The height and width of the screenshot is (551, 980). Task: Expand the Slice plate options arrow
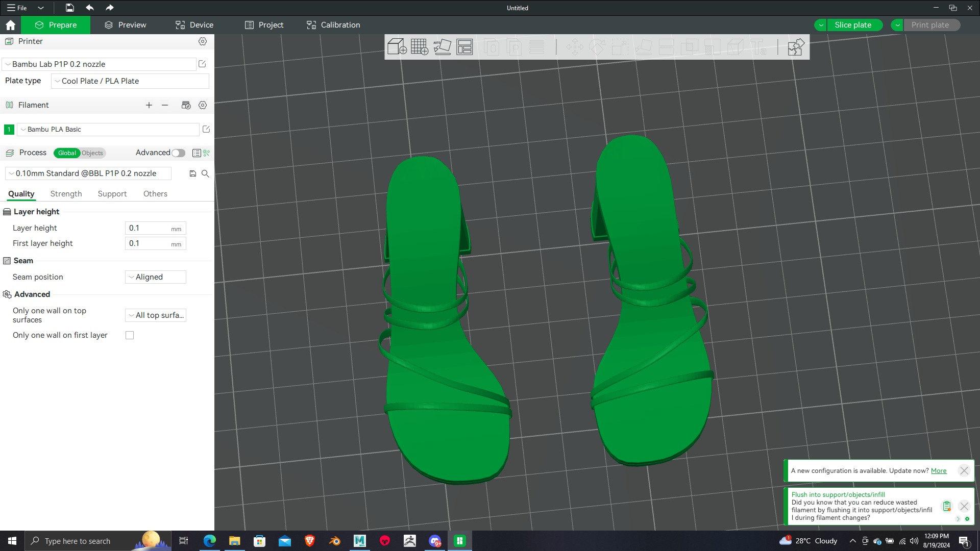[821, 25]
